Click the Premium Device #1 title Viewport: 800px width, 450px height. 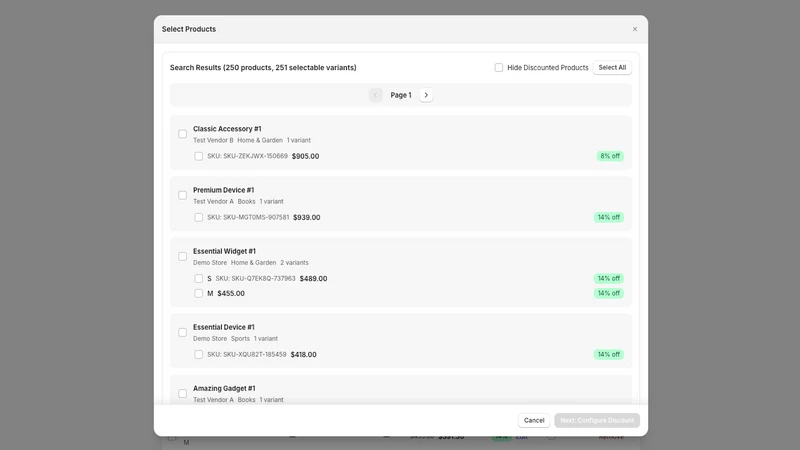tap(223, 190)
